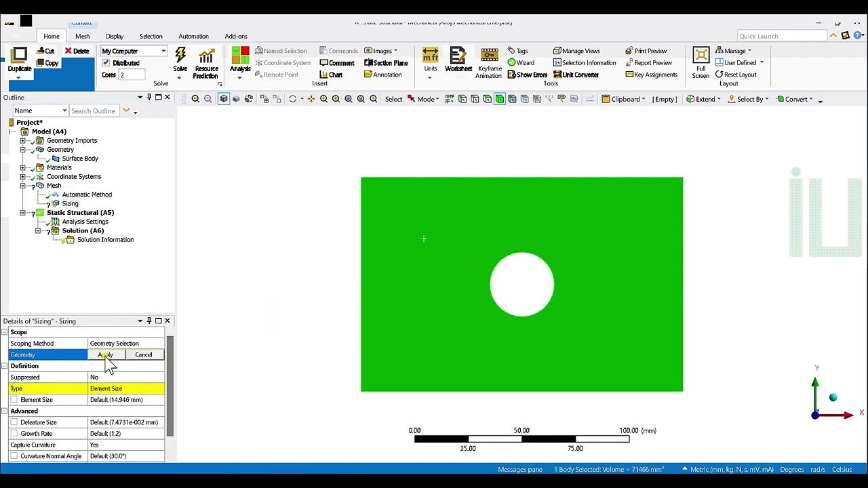Collapse the Solution (A6) node

point(38,230)
